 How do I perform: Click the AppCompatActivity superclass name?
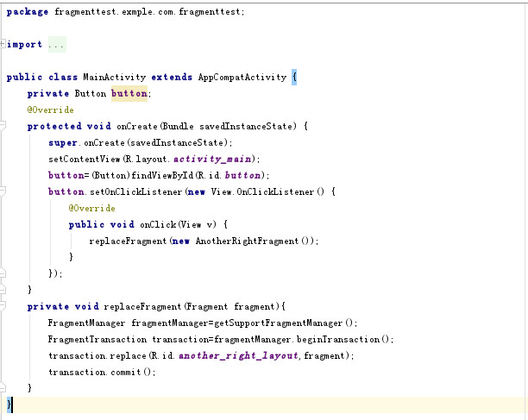tap(242, 77)
